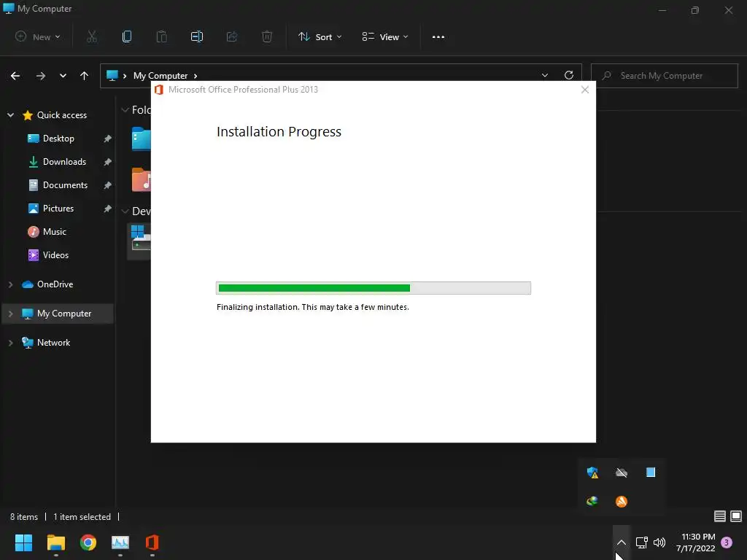Click the Search My Computer field

click(x=664, y=76)
